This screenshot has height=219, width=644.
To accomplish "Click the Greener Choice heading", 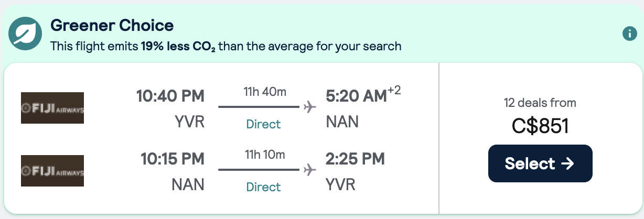I will click(112, 25).
